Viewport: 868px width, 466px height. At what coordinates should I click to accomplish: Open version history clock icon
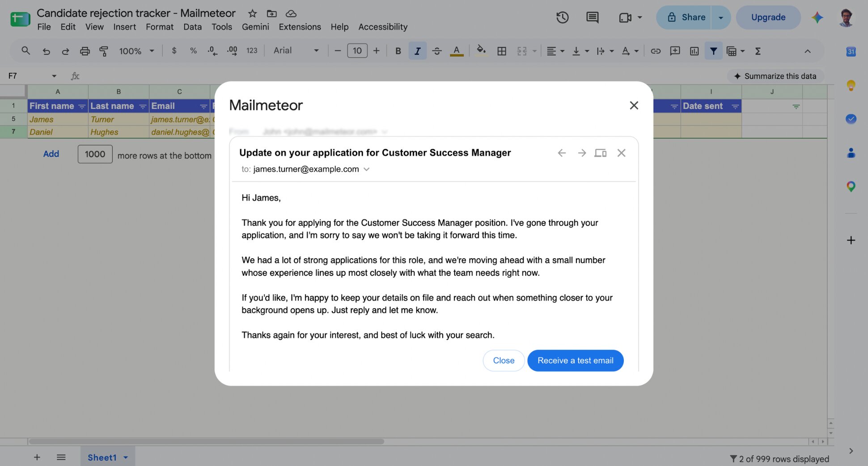tap(562, 17)
